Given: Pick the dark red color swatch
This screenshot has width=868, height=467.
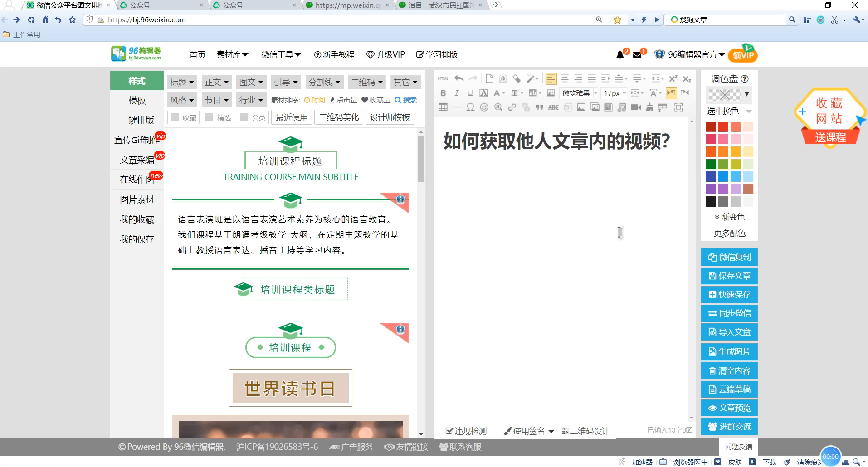Looking at the screenshot, I should (x=711, y=127).
